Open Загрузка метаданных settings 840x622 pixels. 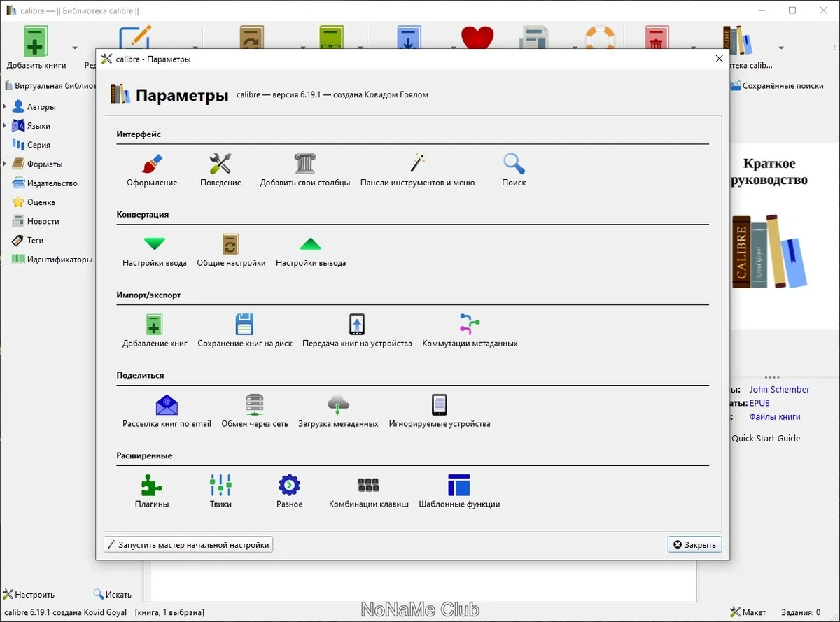[338, 411]
